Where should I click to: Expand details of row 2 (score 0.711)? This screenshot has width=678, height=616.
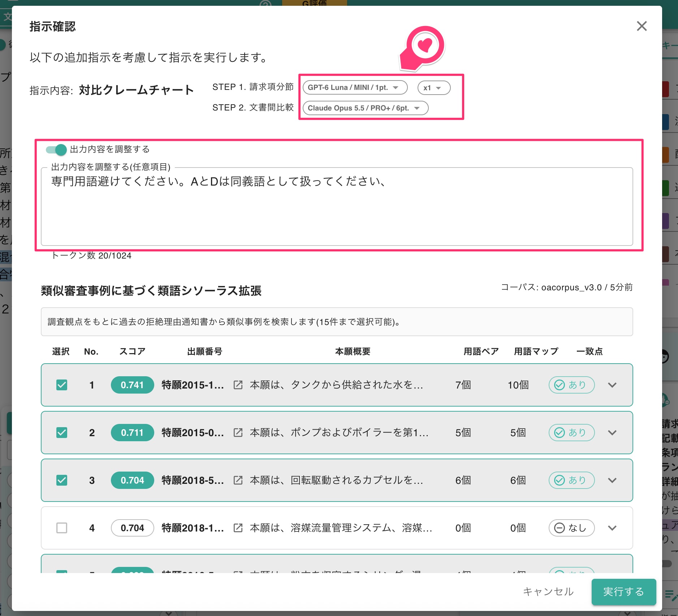point(612,433)
